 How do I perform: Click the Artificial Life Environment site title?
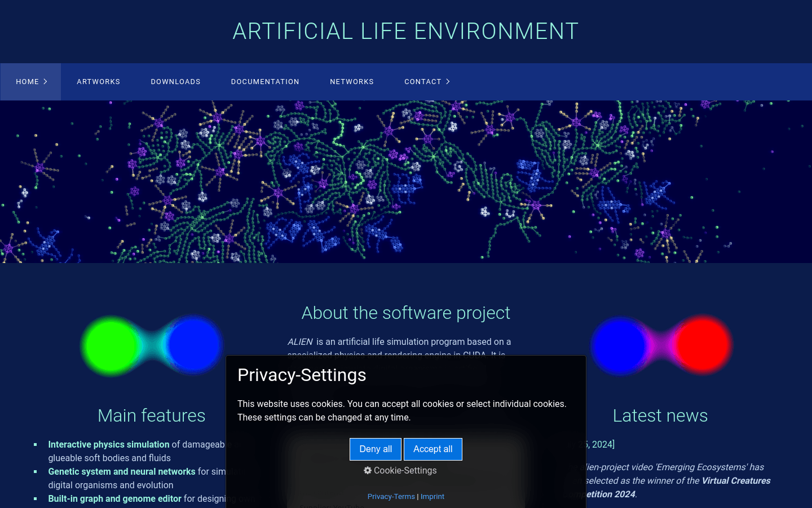click(x=405, y=31)
